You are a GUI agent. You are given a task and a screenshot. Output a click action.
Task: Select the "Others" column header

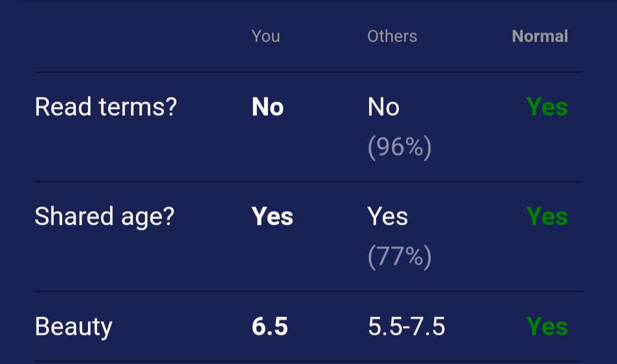(x=392, y=37)
